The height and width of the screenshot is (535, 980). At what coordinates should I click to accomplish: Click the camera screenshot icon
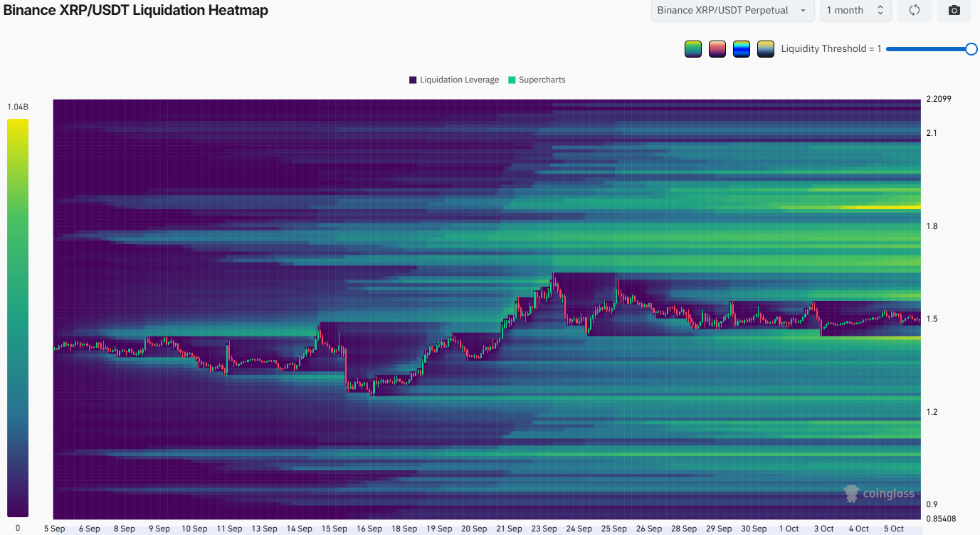tap(954, 10)
